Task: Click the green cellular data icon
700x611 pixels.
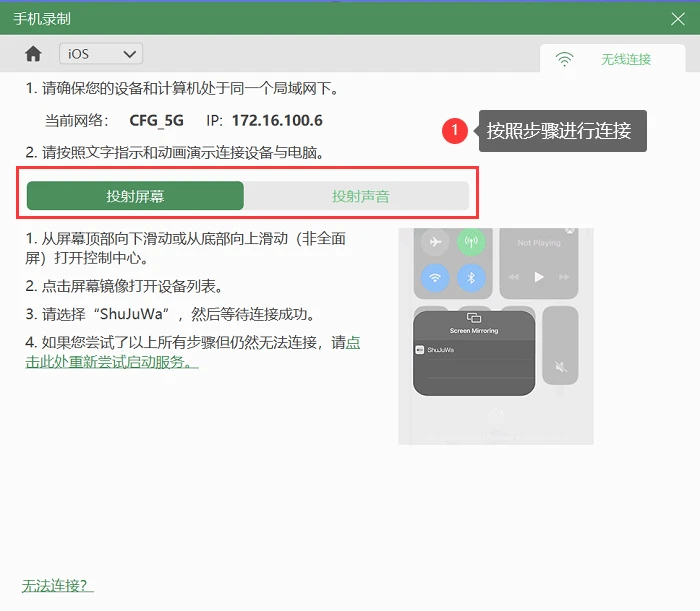Action: tap(471, 242)
